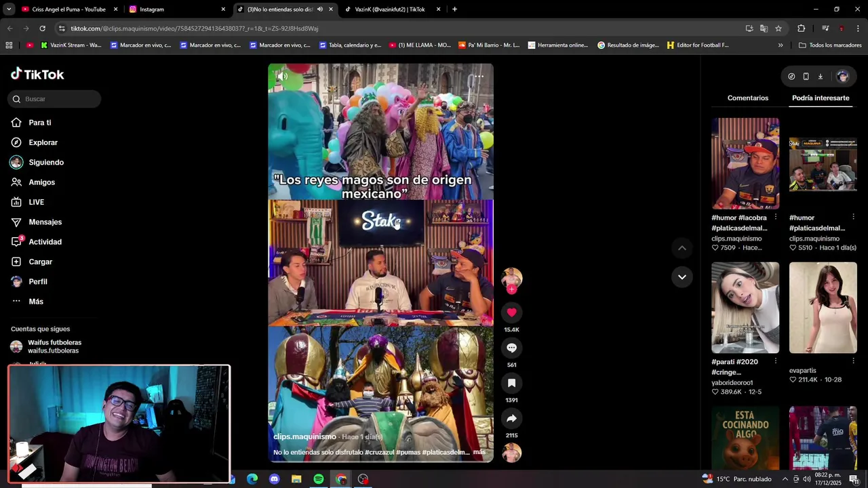Open Chrome extensions puzzle icon
Image resolution: width=868 pixels, height=488 pixels.
point(801,28)
